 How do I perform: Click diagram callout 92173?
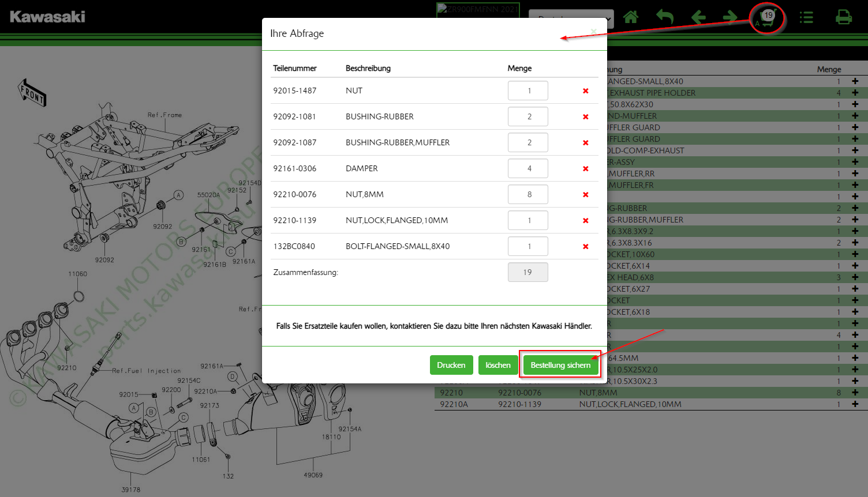[209, 405]
